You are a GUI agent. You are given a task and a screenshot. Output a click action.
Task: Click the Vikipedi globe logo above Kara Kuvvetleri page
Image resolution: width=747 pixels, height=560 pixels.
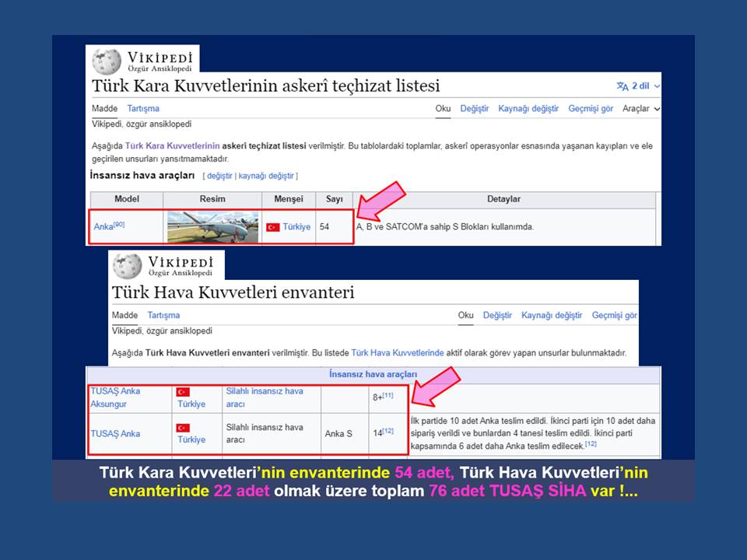(107, 61)
